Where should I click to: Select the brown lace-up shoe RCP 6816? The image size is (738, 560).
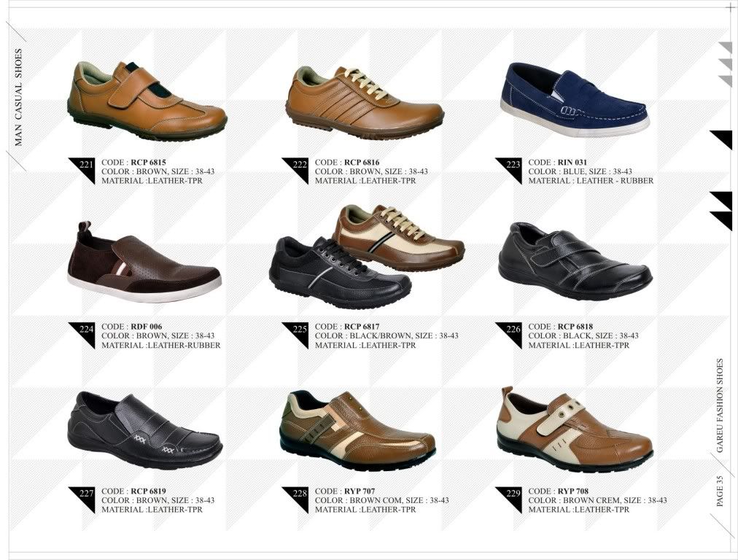pos(365,103)
